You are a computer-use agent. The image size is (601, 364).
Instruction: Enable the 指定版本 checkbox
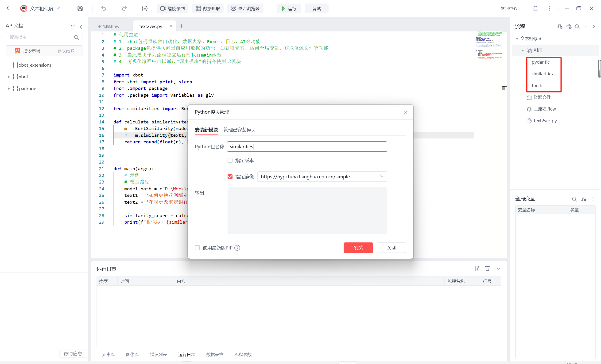coord(230,161)
